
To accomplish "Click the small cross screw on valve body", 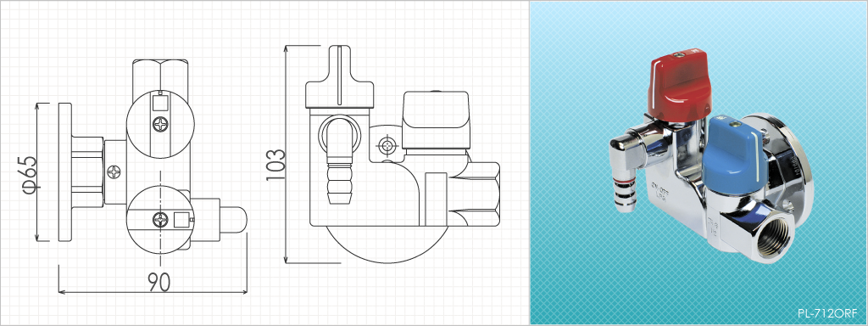I will tap(114, 171).
